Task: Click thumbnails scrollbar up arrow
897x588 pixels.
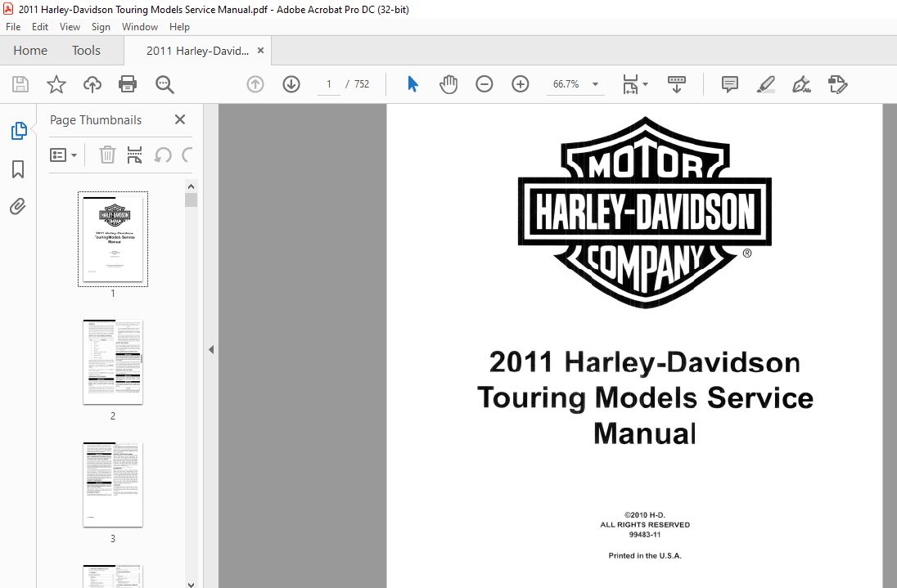Action: 191,186
